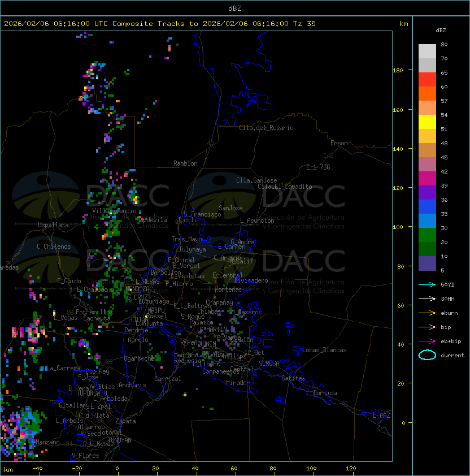Click the 'Carrizal' map label

(167, 379)
